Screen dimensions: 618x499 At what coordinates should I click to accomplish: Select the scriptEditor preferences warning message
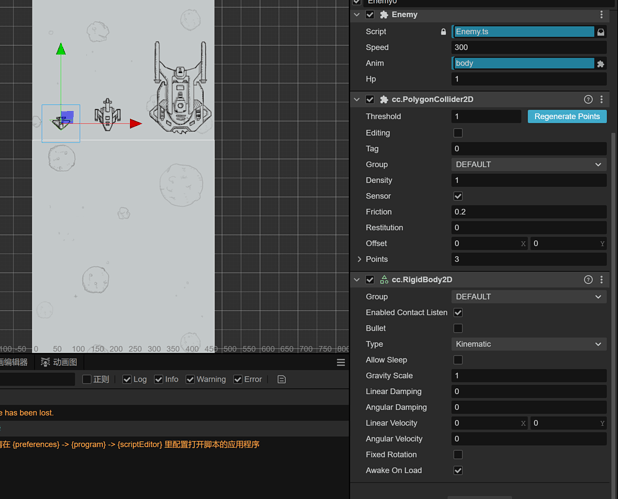click(x=174, y=445)
